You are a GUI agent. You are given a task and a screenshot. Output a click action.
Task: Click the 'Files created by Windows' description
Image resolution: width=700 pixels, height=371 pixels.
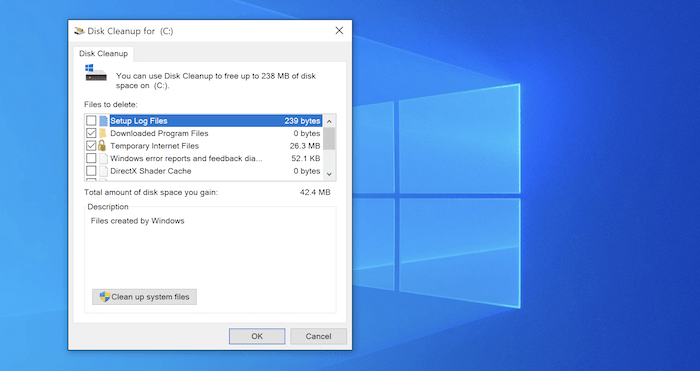[x=138, y=221]
